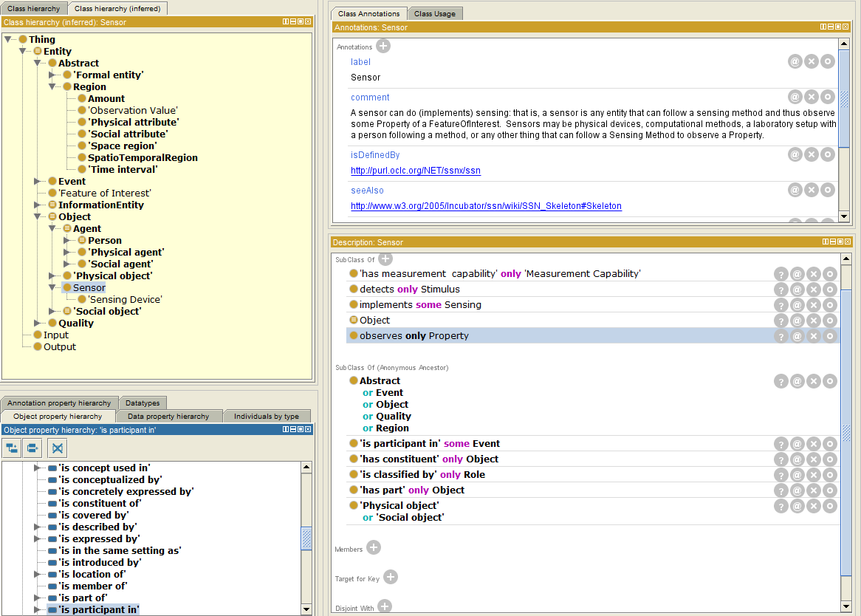The image size is (861, 616).
Task: Add a Target for Key entry
Action: pyautogui.click(x=391, y=578)
